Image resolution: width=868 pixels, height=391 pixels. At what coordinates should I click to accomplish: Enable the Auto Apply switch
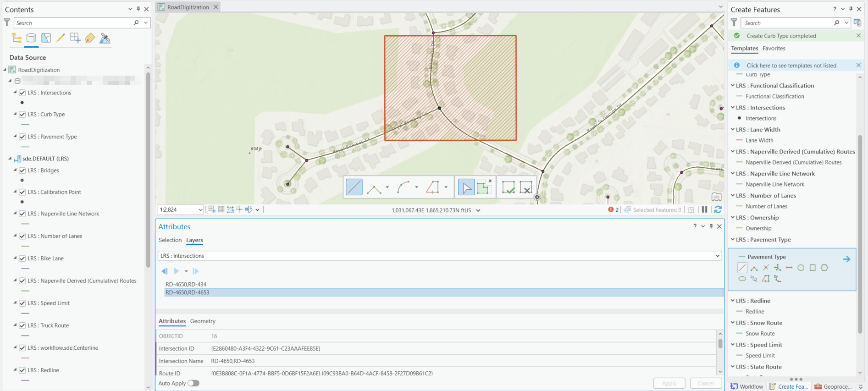pos(194,383)
